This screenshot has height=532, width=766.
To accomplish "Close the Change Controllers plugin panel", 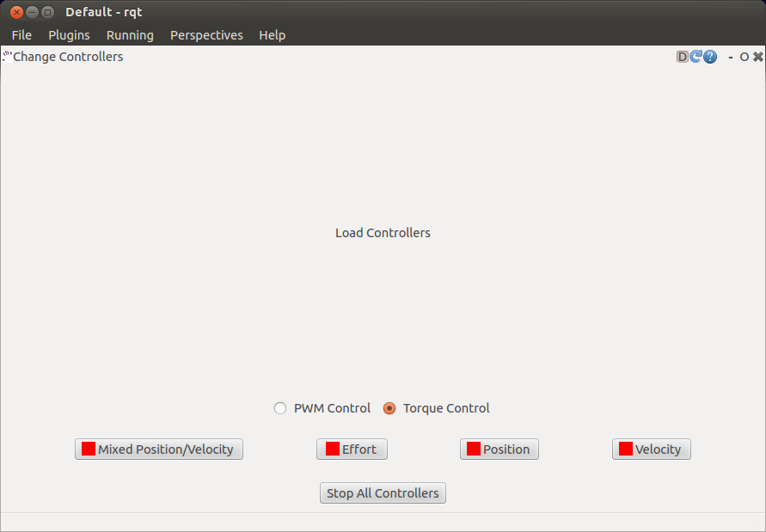I will 757,57.
